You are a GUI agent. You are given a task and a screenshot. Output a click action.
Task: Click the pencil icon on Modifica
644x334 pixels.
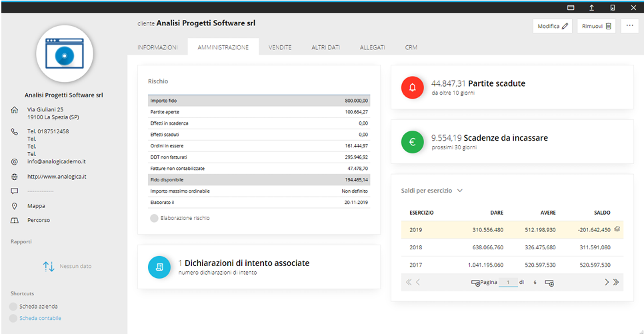[565, 26]
